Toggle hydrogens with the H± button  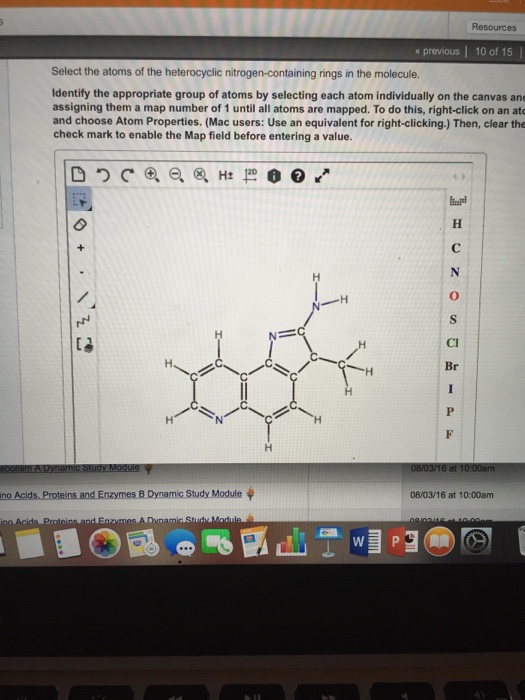[225, 175]
